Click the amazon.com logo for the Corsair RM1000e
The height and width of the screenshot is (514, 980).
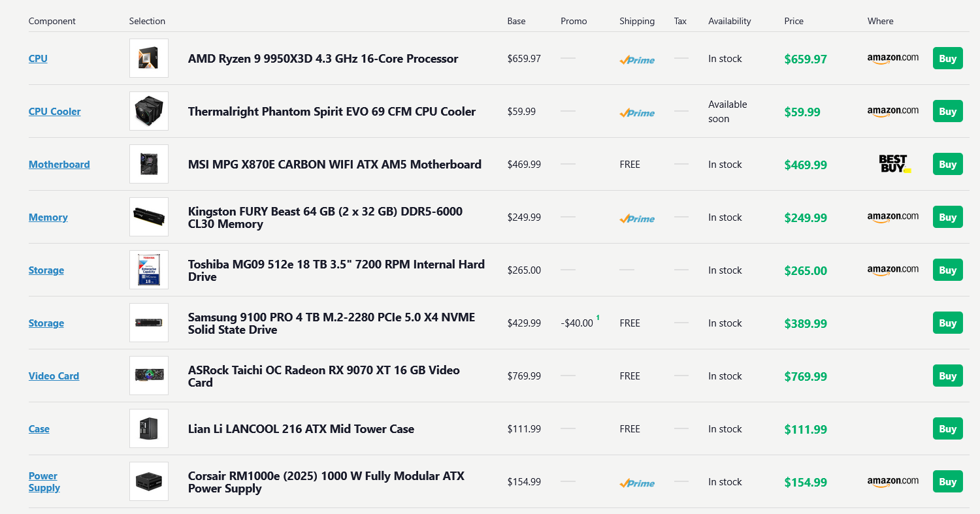(893, 482)
